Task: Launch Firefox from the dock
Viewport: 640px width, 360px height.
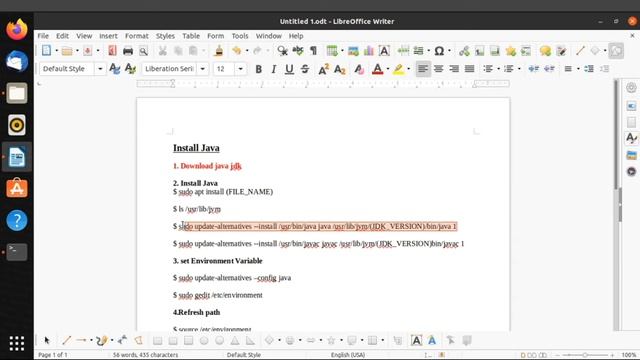Action: (17, 29)
